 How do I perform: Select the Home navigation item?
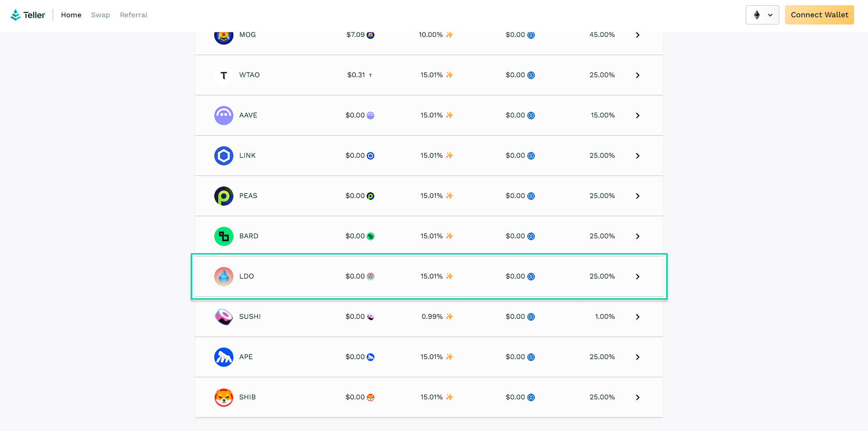71,15
